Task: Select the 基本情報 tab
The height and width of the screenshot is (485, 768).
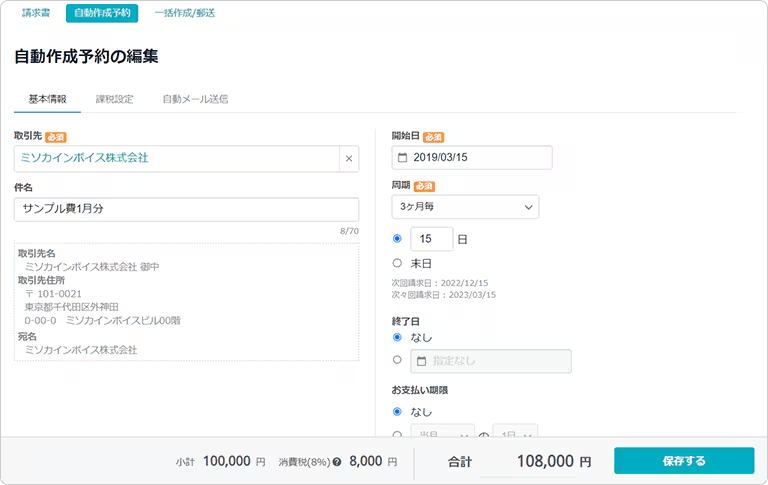Action: click(48, 99)
